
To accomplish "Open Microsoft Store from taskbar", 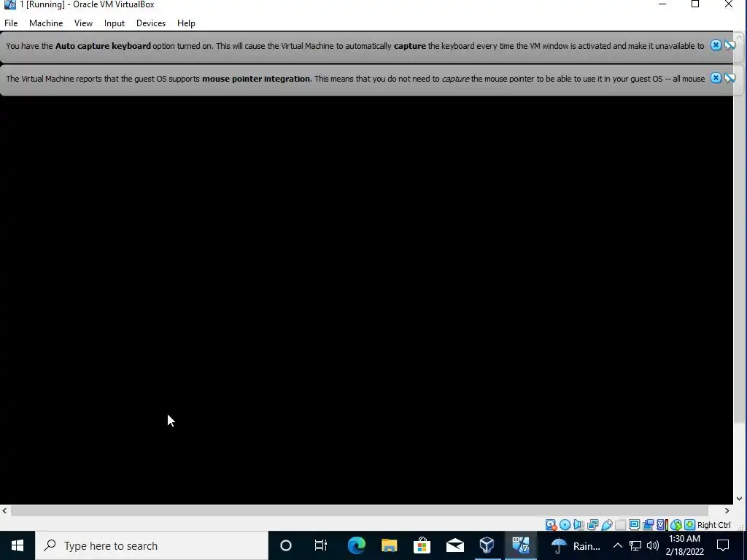I will [422, 545].
